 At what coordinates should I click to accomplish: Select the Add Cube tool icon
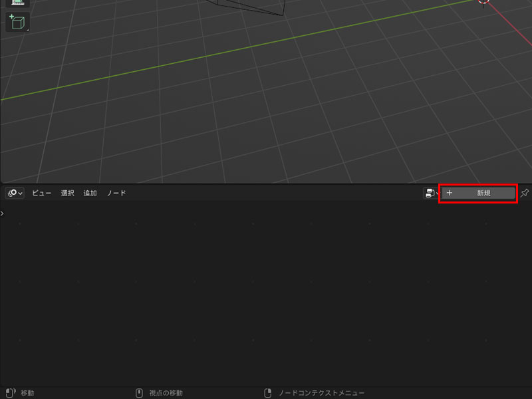pos(17,23)
